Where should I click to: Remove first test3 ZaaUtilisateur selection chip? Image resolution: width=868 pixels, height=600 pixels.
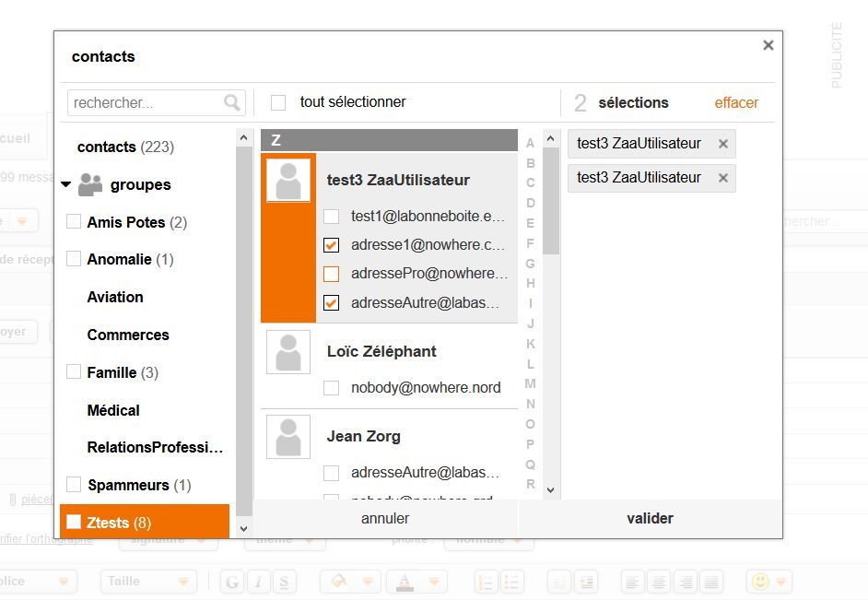723,144
